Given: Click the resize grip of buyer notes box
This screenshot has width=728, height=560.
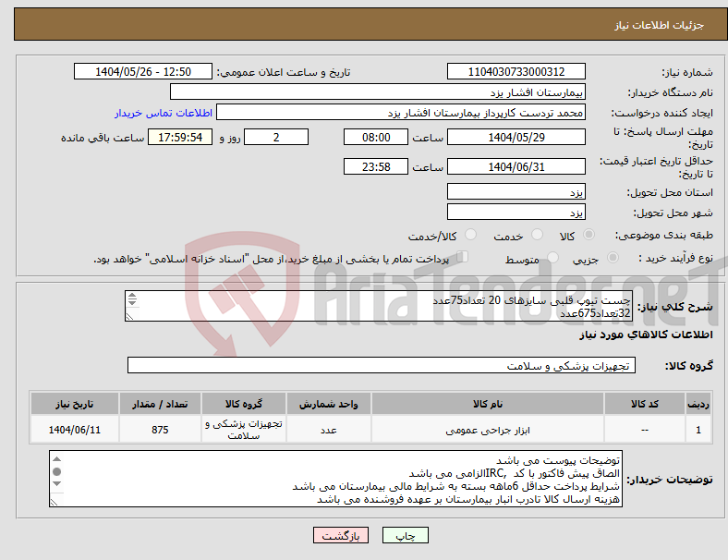Looking at the screenshot, I should (55, 502).
